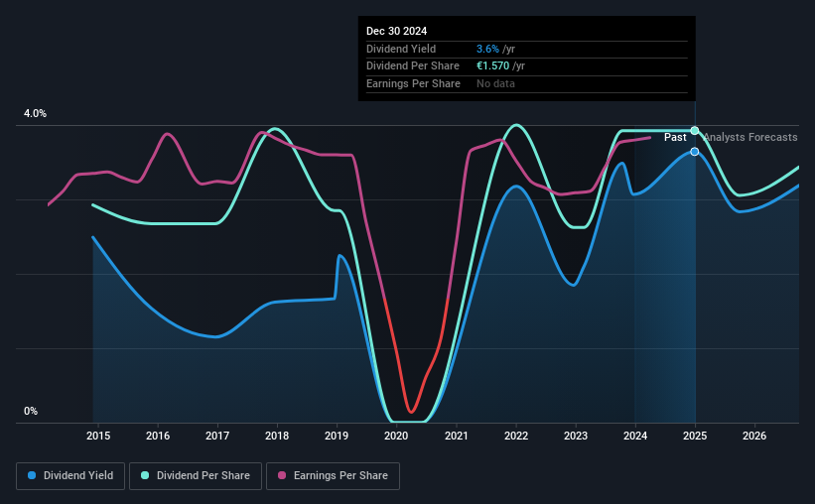Viewport: 815px width, 504px height.
Task: Click the 2024 x-axis label
Action: click(635, 436)
